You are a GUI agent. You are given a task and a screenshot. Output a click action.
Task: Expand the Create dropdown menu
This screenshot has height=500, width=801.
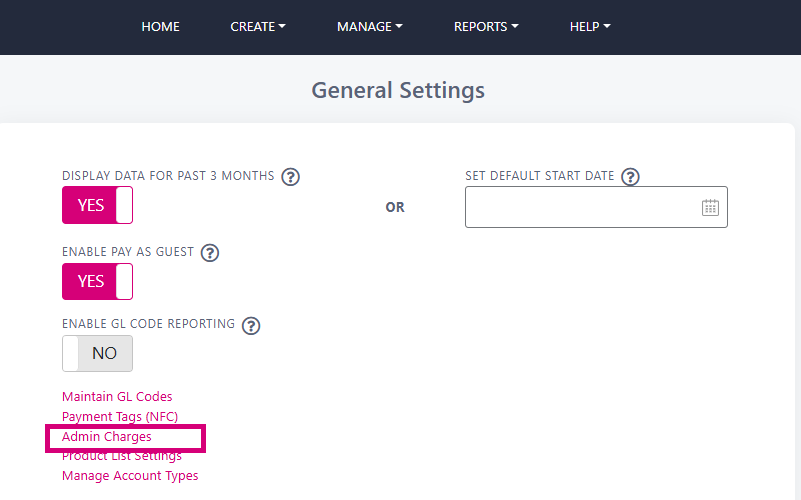pos(257,27)
